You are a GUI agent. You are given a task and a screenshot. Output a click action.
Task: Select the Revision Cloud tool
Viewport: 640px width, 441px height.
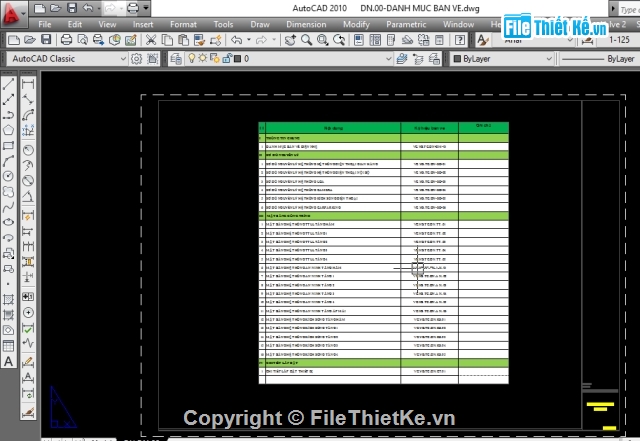8,192
